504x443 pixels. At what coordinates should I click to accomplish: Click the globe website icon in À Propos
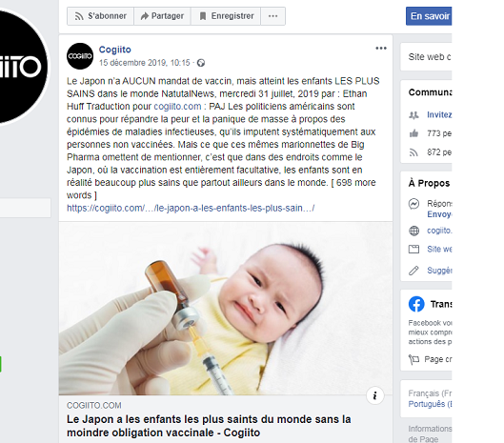coord(413,231)
